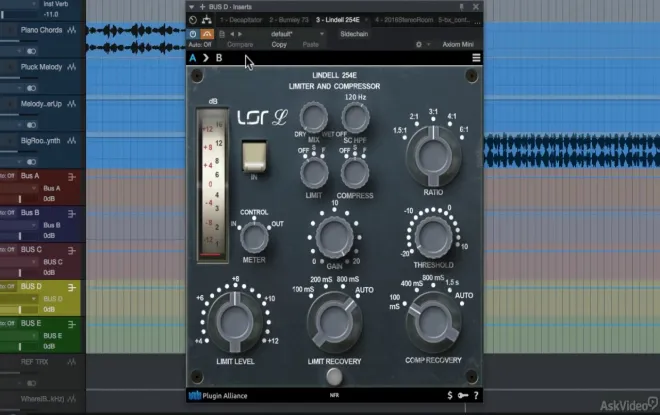Click the Plugin Alliance logo
The height and width of the screenshot is (415, 660).
(218, 396)
